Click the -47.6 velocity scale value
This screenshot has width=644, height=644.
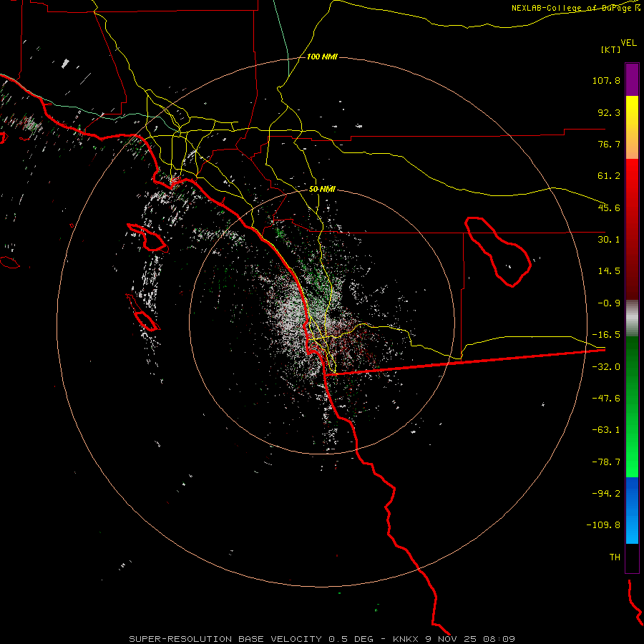[x=606, y=399]
